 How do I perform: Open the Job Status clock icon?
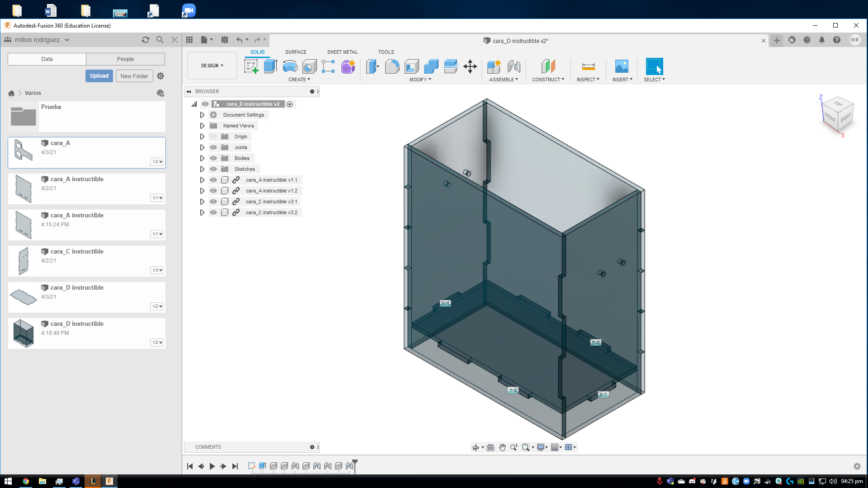(807, 40)
